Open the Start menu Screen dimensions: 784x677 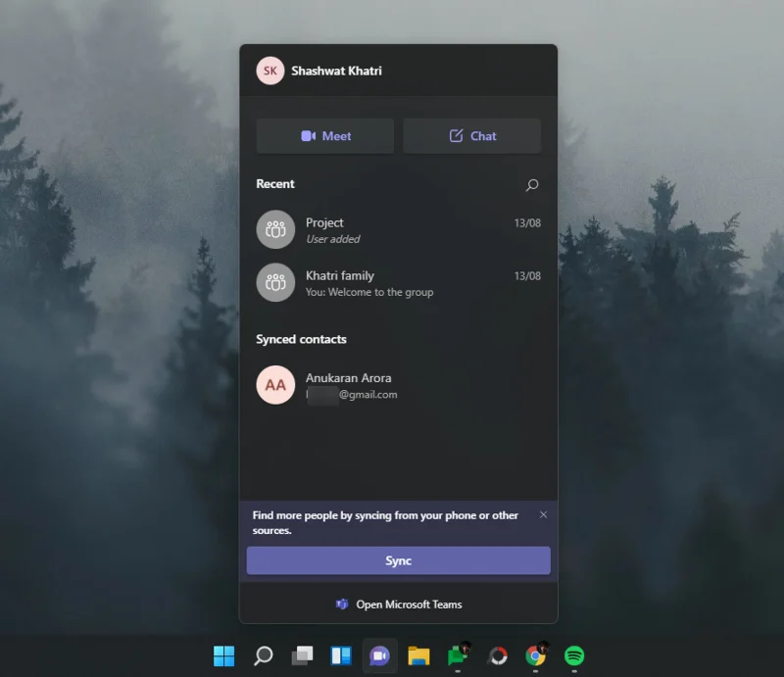click(223, 655)
